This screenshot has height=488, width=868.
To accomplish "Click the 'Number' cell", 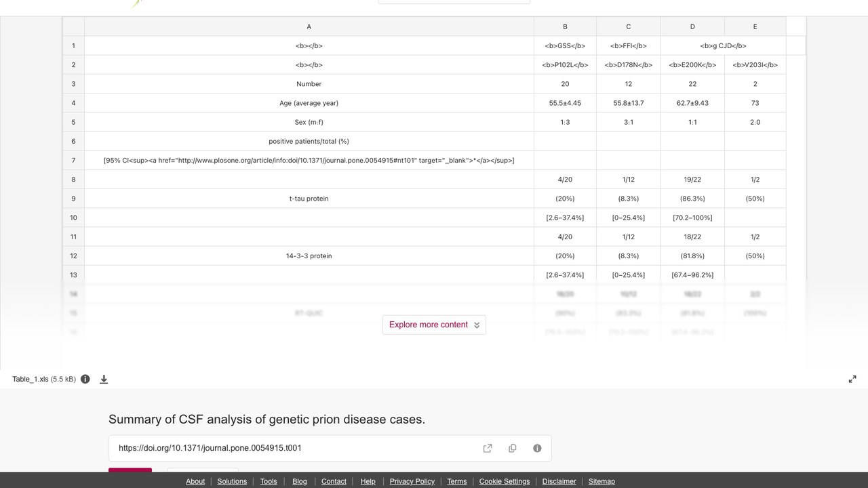I will pyautogui.click(x=309, y=84).
